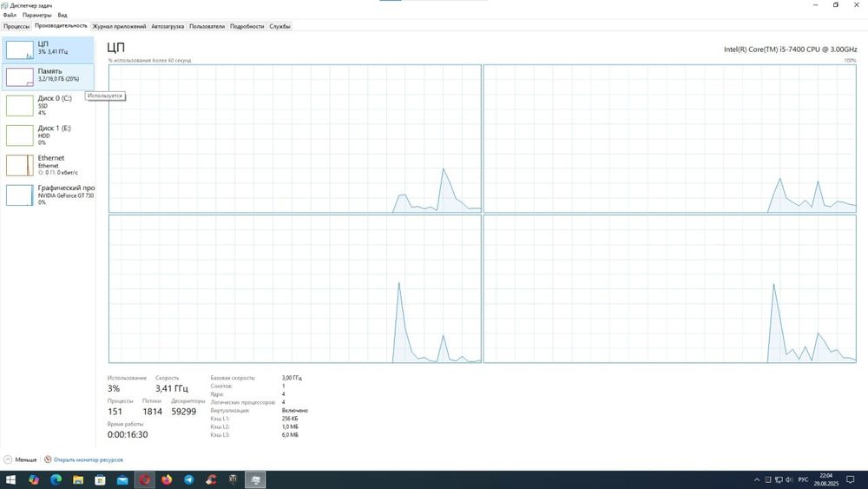The width and height of the screenshot is (868, 489).
Task: Select the Память sidebar item
Action: click(48, 76)
